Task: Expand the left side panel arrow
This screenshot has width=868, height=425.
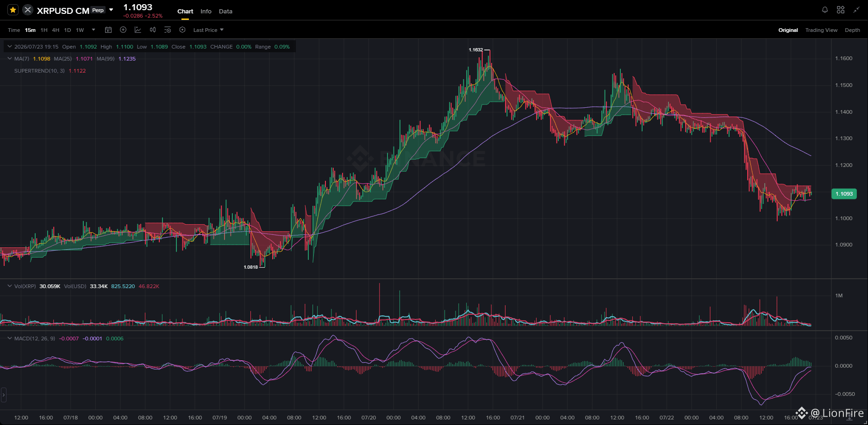Action: [3, 394]
